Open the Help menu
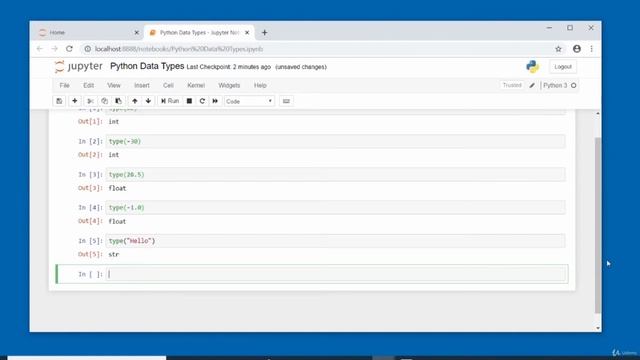640x360 pixels. click(260, 85)
